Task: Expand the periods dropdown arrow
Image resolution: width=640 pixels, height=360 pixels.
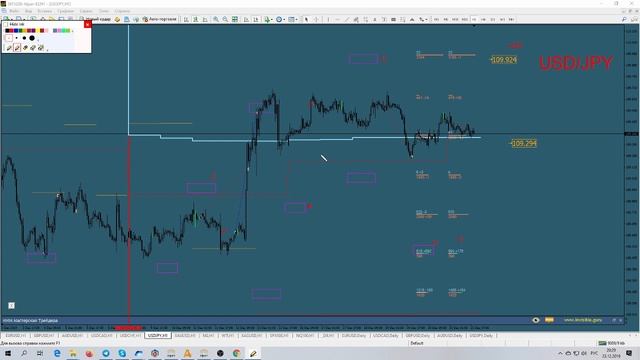Action: point(284,20)
